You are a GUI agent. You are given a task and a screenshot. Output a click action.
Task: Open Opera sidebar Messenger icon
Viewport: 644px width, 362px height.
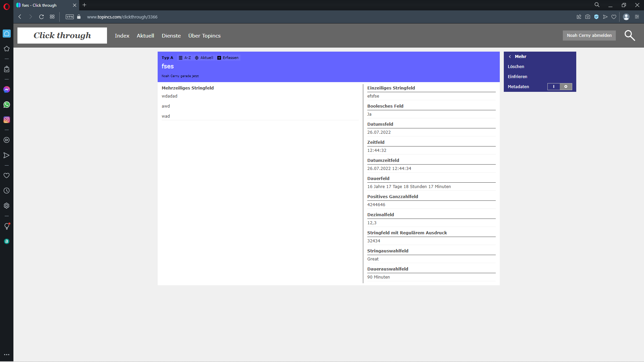[7, 89]
